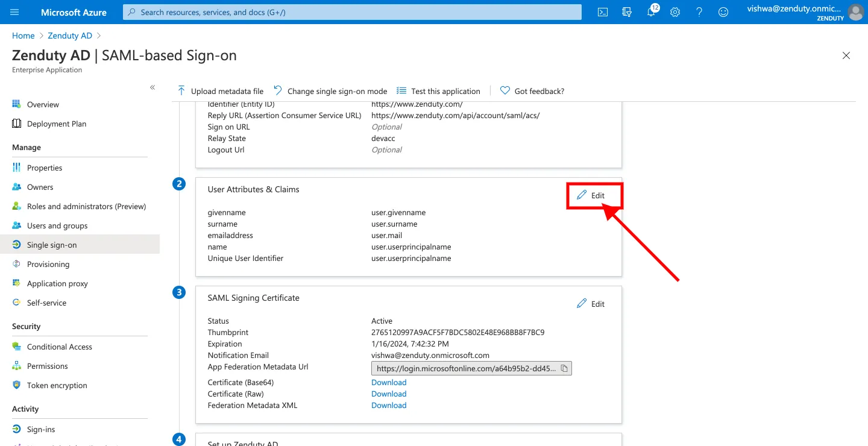Click the heart feedback icon
The width and height of the screenshot is (868, 446).
pyautogui.click(x=505, y=91)
